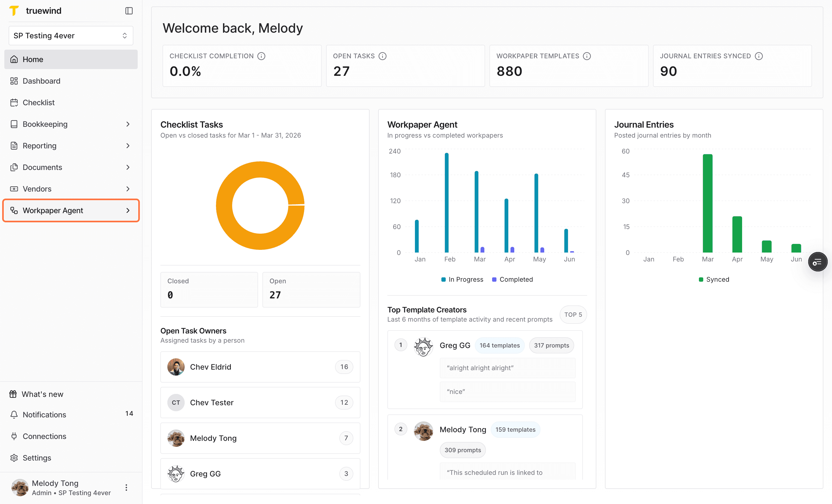The image size is (832, 504).
Task: Expand the Vendors submenu chevron
Action: (128, 189)
